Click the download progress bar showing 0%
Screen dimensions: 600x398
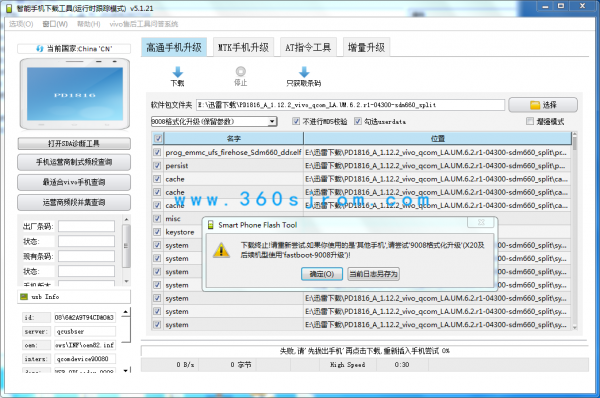coord(364,351)
